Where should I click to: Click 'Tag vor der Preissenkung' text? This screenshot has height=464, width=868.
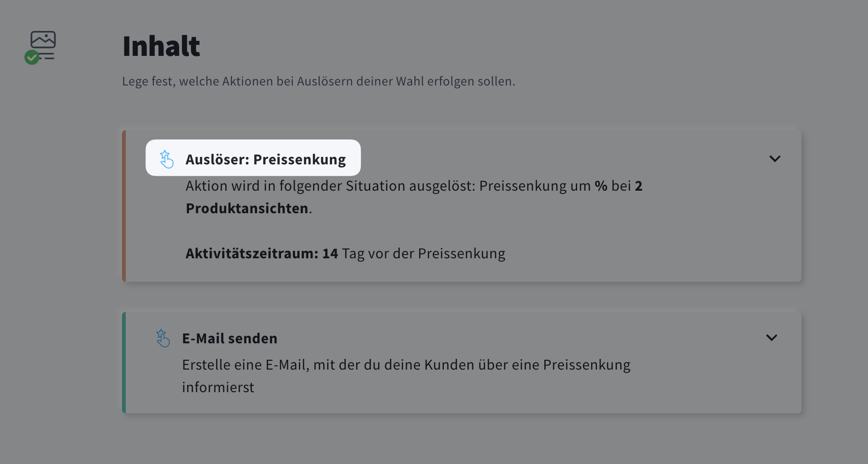(423, 254)
